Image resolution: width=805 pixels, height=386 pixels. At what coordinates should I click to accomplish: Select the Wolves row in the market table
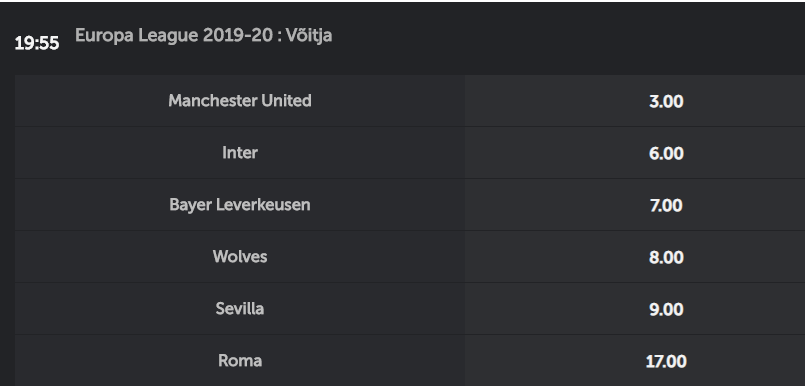coord(410,257)
